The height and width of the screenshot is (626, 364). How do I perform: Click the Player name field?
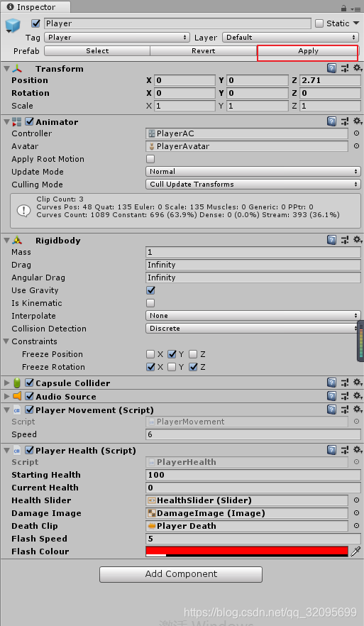point(177,23)
